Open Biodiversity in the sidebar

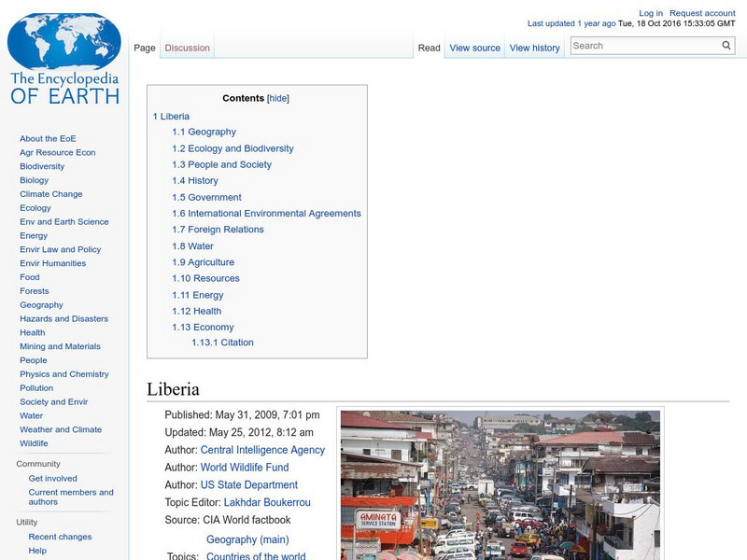pos(41,166)
